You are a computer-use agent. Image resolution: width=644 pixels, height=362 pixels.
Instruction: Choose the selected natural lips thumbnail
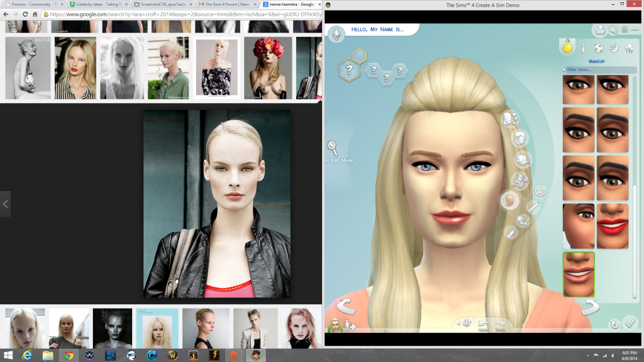click(579, 274)
